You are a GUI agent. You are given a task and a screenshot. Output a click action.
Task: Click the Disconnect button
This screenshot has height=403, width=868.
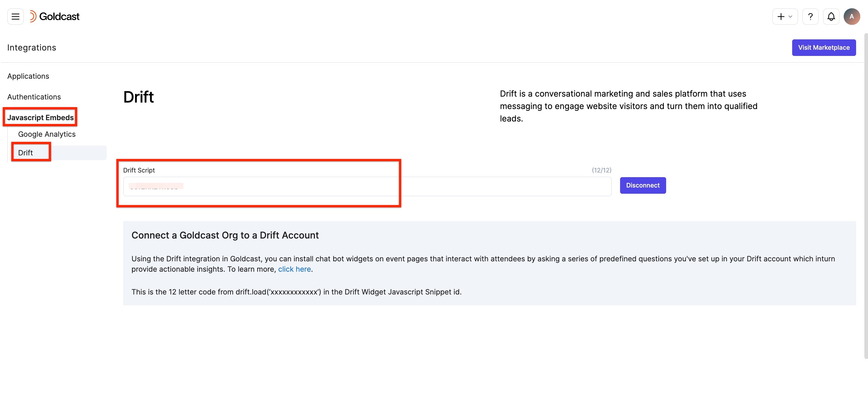point(643,185)
